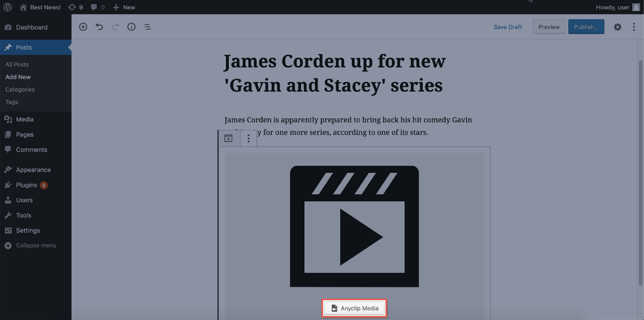The width and height of the screenshot is (644, 320).
Task: Select Add New under Posts
Action: (18, 77)
